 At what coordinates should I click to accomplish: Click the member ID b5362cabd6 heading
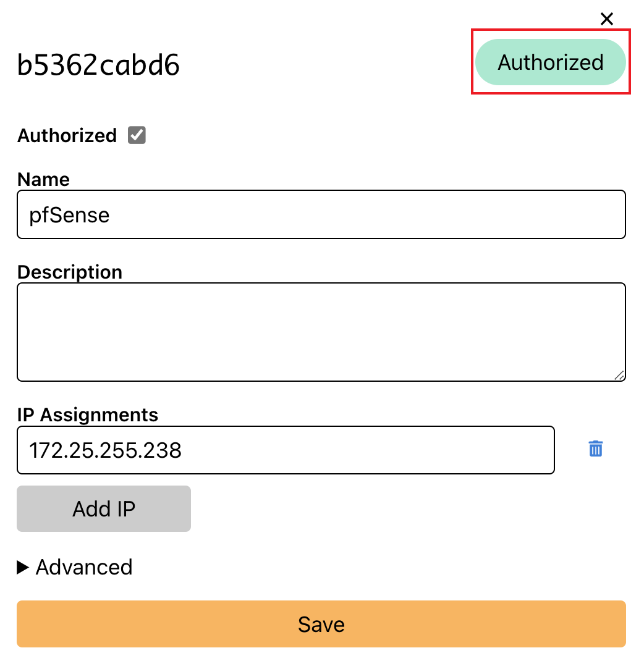point(98,65)
